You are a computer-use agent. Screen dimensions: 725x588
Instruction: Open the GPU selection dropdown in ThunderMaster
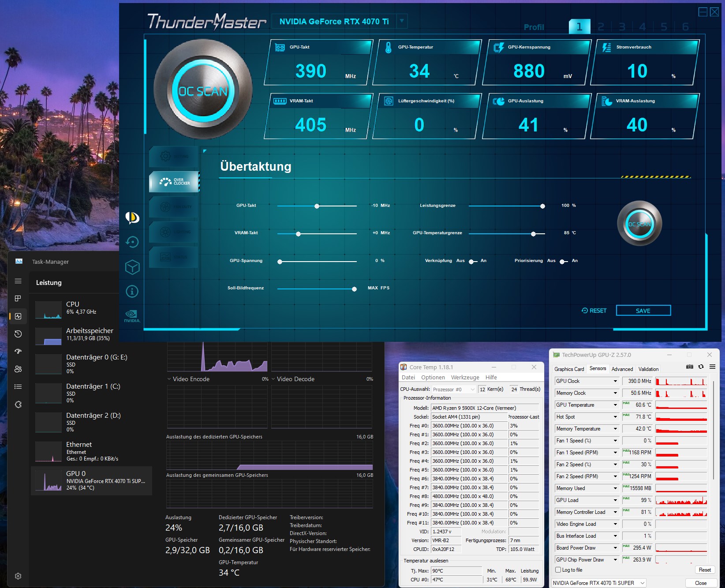coord(401,21)
